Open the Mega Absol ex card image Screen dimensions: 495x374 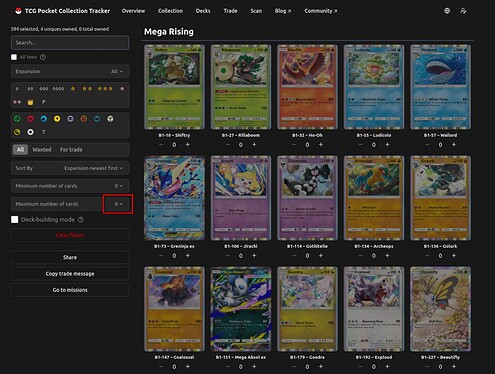(241, 309)
